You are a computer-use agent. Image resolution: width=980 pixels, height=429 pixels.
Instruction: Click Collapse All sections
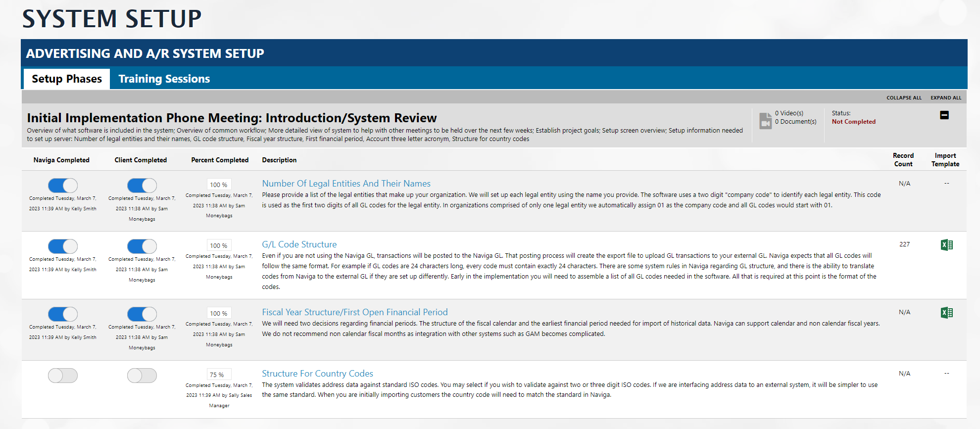pyautogui.click(x=904, y=98)
